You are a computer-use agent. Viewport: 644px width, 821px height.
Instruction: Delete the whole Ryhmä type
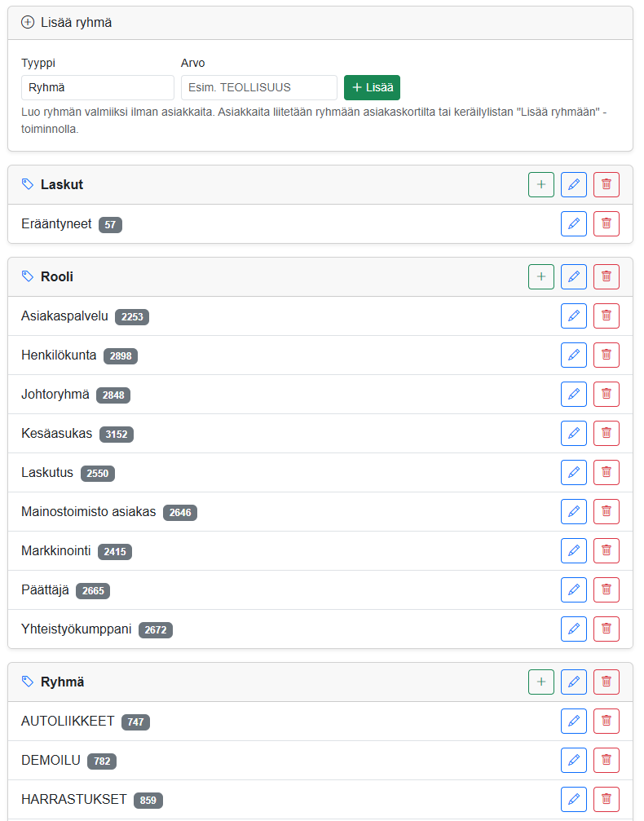pos(607,682)
